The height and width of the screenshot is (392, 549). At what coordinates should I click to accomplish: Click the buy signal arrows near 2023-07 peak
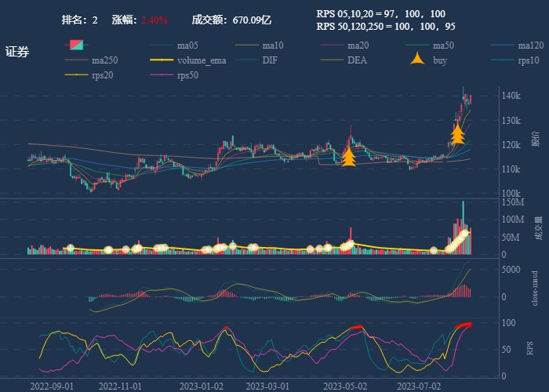[x=458, y=134]
